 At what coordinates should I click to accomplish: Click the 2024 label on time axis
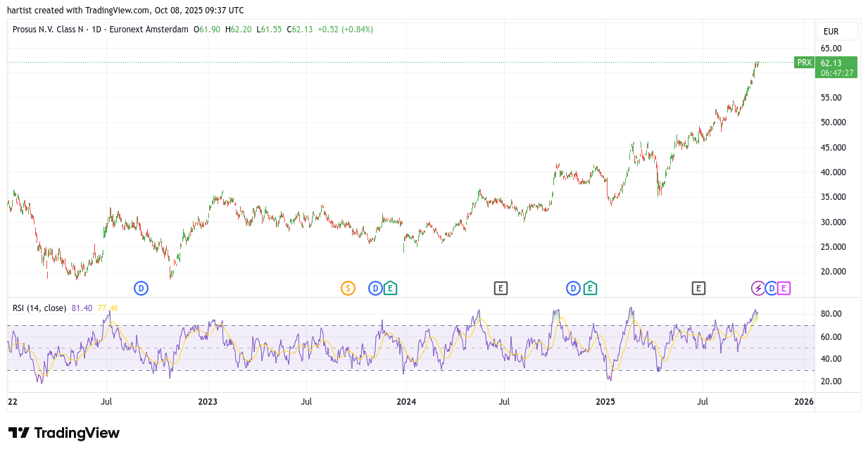(406, 402)
